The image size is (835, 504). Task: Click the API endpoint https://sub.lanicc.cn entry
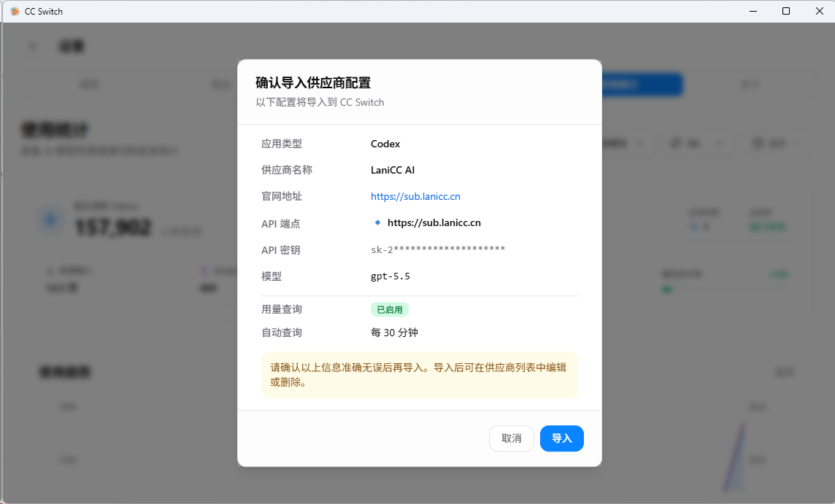coord(434,223)
